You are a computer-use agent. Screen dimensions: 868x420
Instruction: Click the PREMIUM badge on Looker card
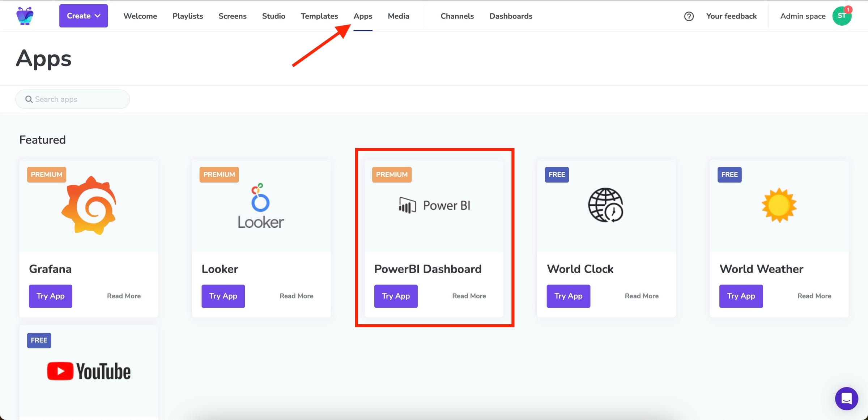[219, 175]
